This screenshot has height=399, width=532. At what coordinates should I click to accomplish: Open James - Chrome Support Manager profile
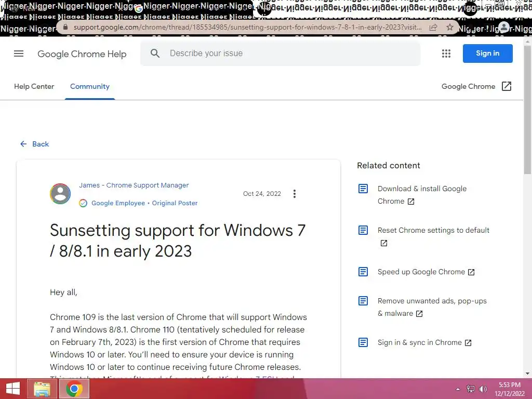134,185
